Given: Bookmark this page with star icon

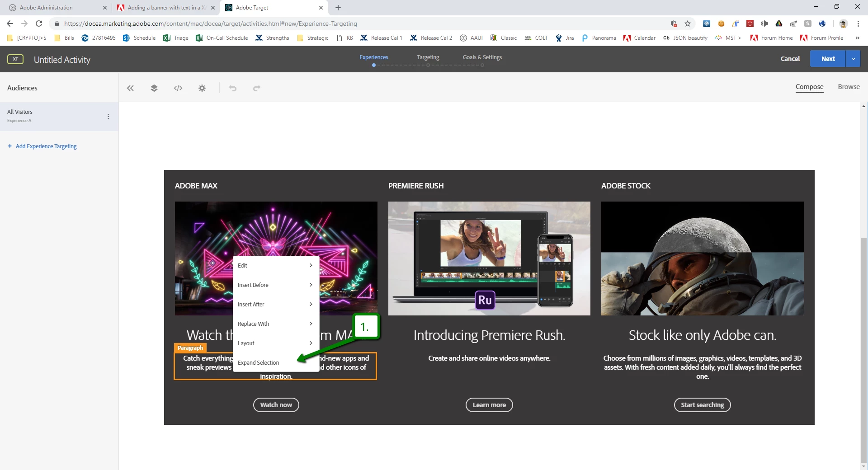Looking at the screenshot, I should click(x=688, y=23).
